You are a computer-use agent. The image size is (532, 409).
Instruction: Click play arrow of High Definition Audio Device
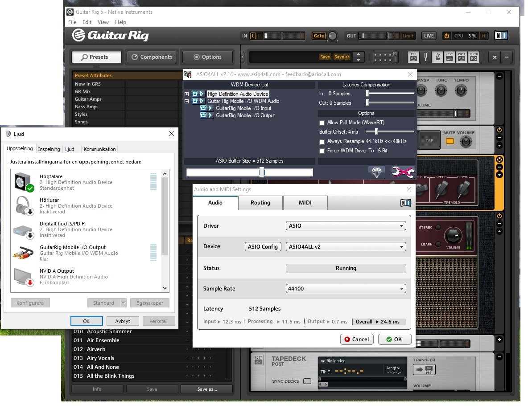tap(202, 94)
